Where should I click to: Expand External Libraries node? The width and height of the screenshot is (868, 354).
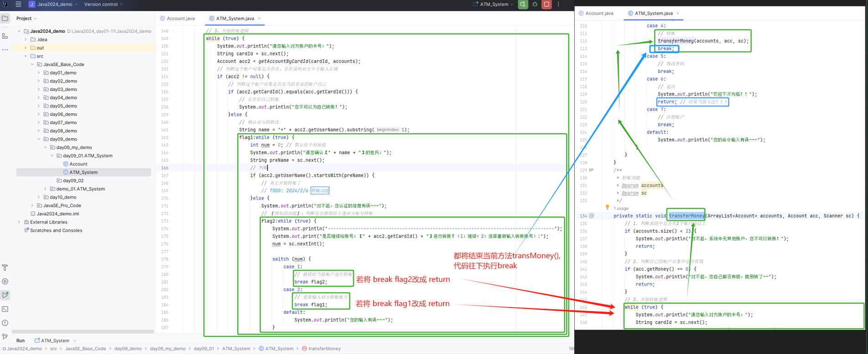[x=19, y=222]
